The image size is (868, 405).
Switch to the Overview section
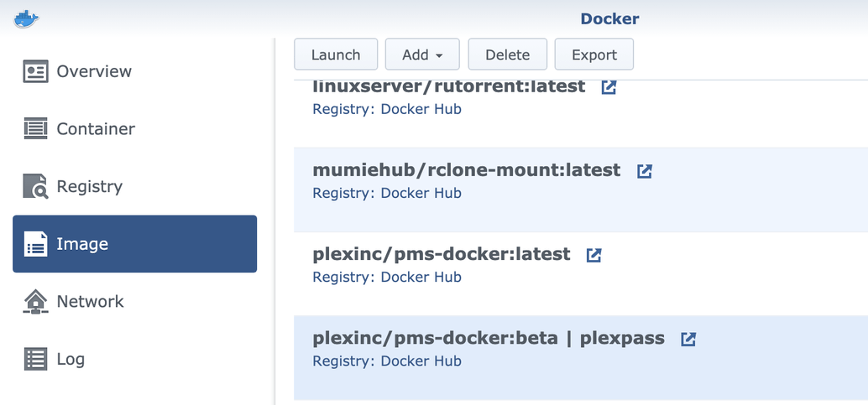click(94, 71)
